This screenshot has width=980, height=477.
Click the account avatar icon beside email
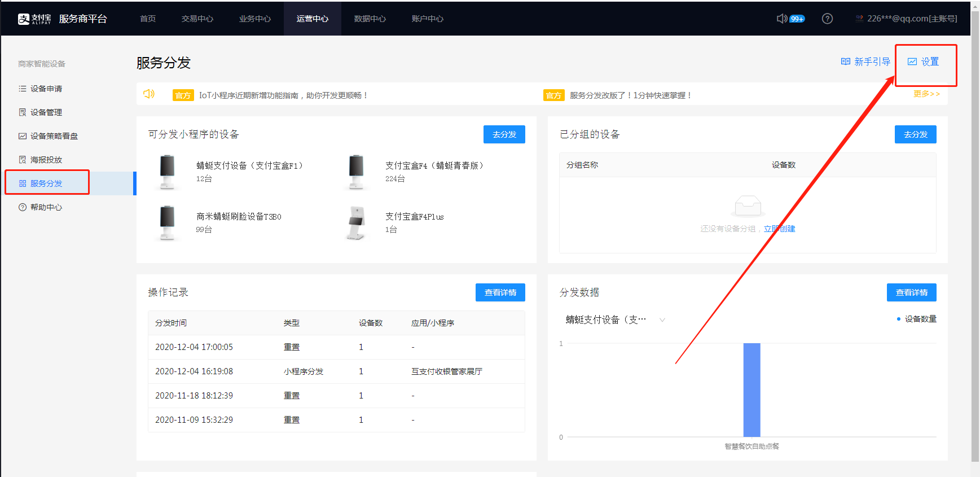(x=859, y=19)
